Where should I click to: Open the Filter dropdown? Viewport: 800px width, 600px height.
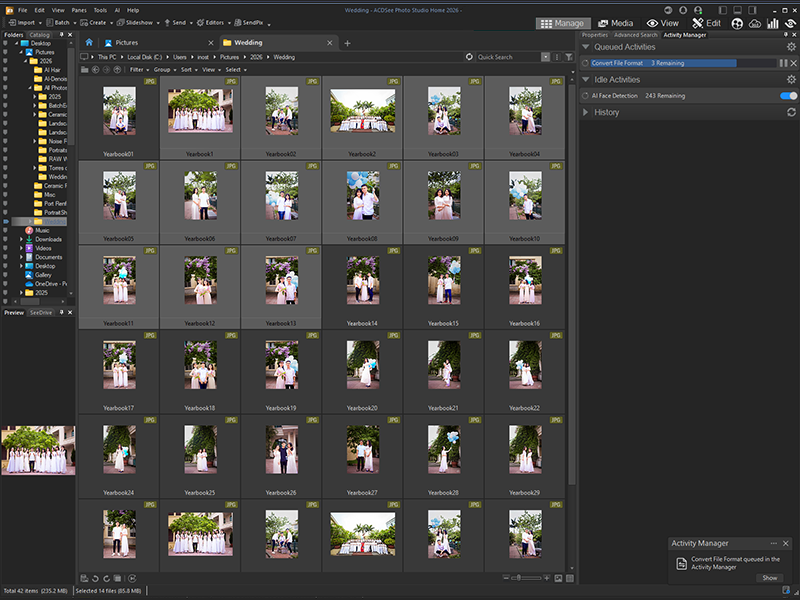pos(138,69)
